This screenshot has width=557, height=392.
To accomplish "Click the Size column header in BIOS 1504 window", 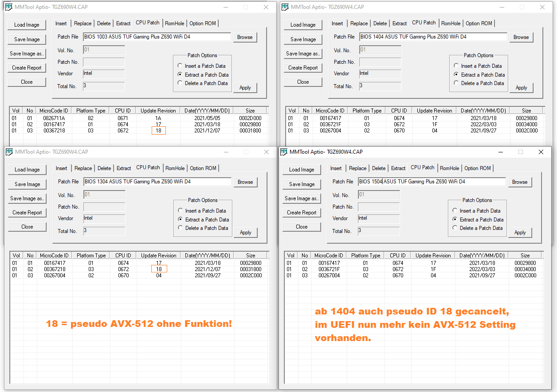I will click(x=526, y=256).
